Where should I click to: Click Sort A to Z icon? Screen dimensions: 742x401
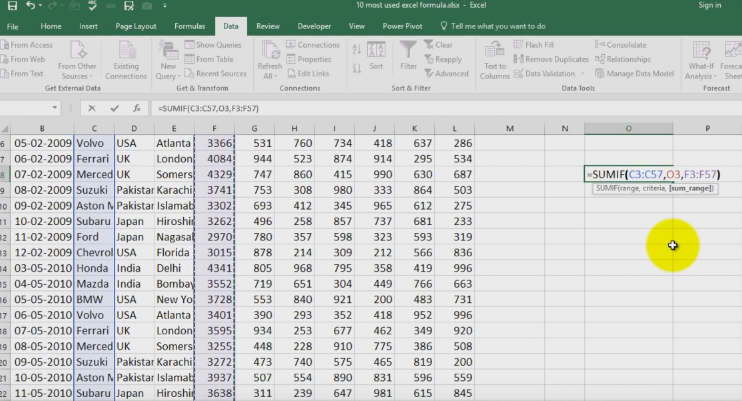point(357,49)
